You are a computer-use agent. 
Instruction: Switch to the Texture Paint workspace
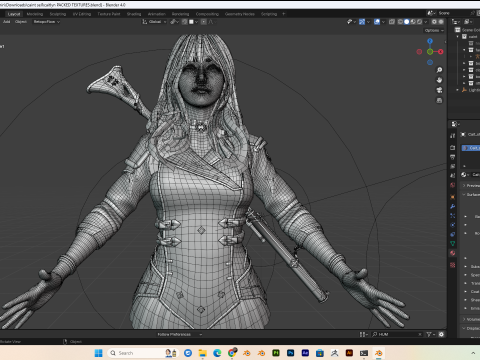[x=109, y=14]
